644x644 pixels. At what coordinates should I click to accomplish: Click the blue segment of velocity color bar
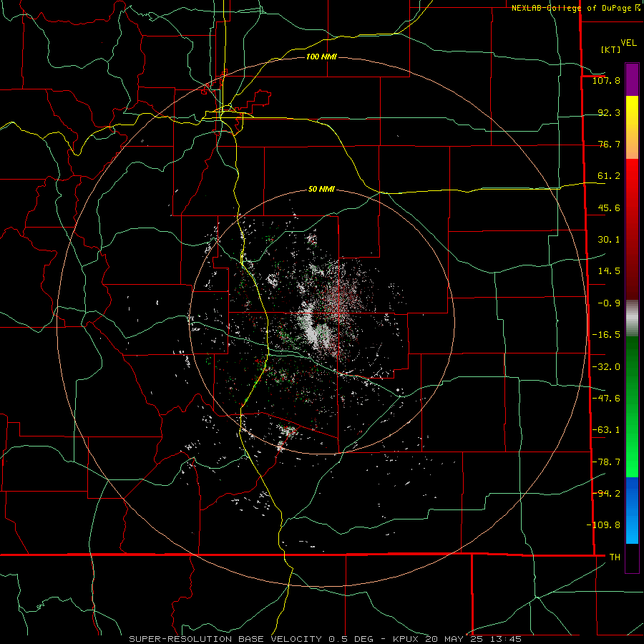(632, 510)
